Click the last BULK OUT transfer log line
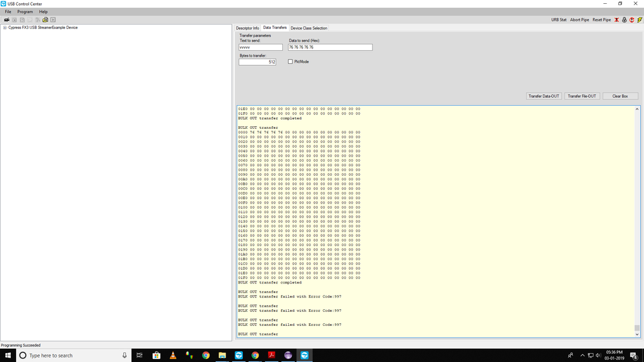 click(x=258, y=334)
